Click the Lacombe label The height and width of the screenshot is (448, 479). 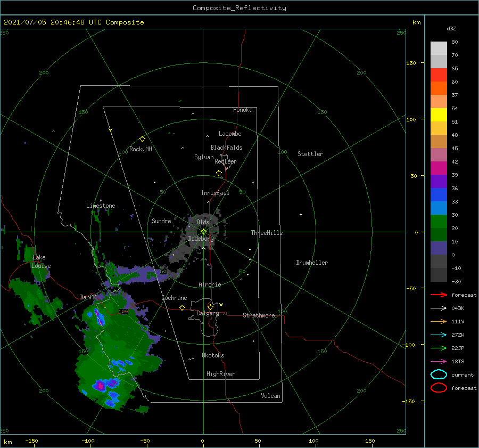[x=230, y=134]
